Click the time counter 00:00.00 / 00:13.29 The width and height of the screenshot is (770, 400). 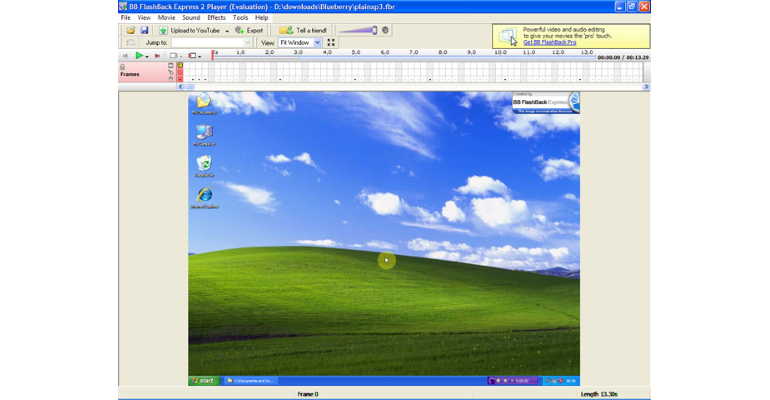(x=623, y=57)
